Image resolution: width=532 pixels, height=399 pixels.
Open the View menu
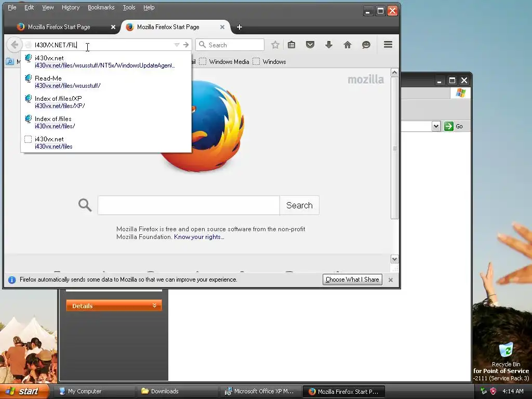pyautogui.click(x=48, y=7)
